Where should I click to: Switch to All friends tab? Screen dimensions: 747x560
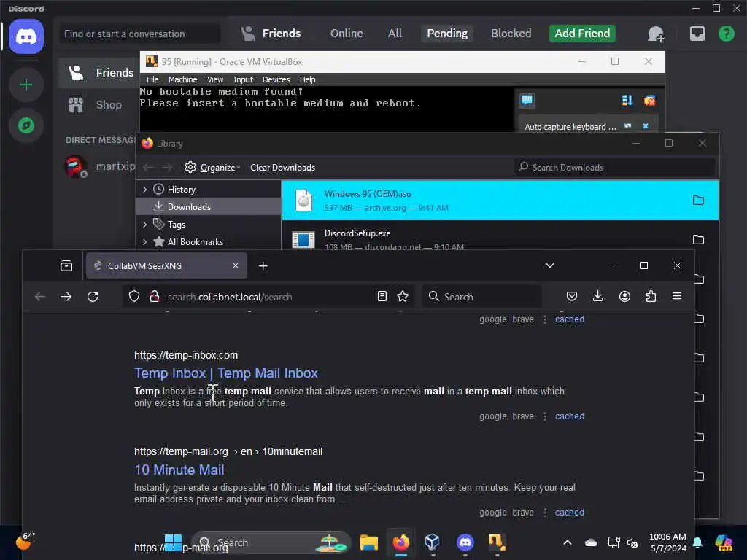pyautogui.click(x=395, y=34)
